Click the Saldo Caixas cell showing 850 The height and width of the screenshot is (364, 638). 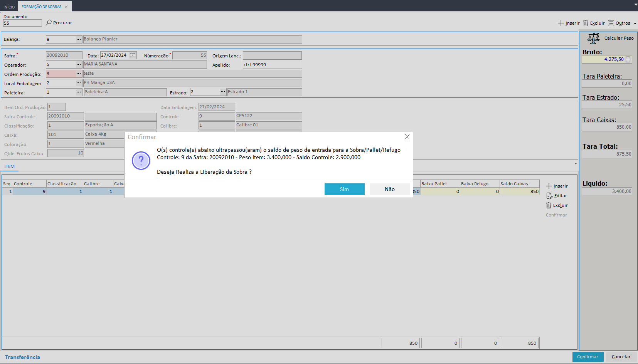[x=520, y=191]
